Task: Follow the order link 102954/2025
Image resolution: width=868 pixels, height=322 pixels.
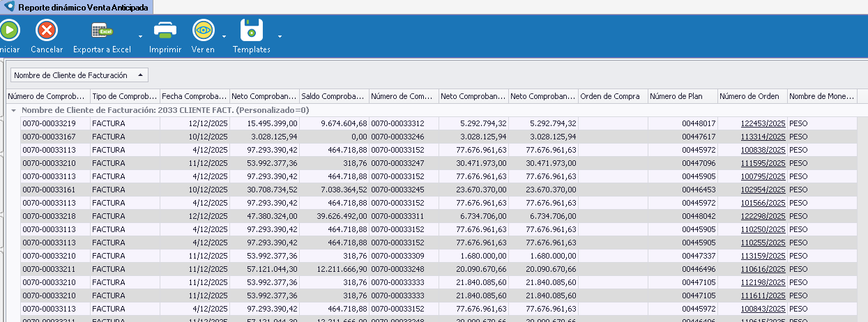Action: (763, 190)
